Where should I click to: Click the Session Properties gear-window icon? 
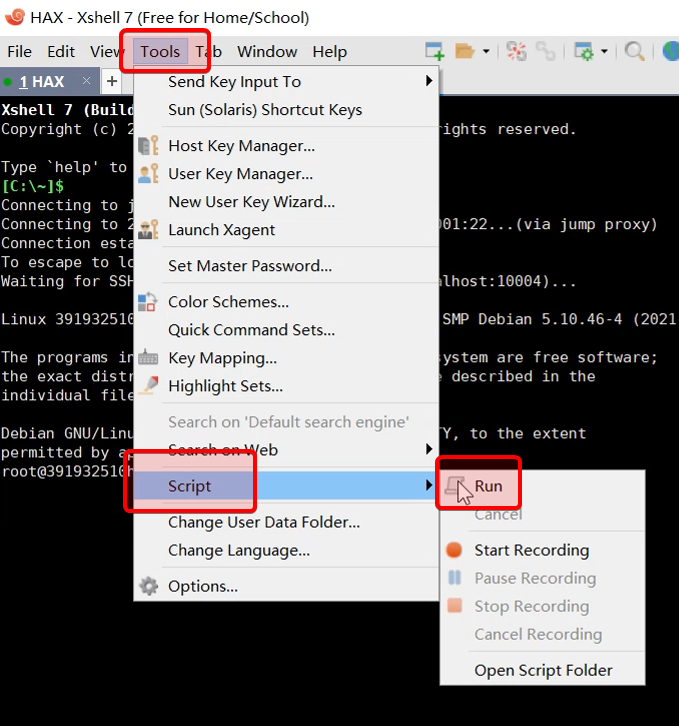click(583, 51)
